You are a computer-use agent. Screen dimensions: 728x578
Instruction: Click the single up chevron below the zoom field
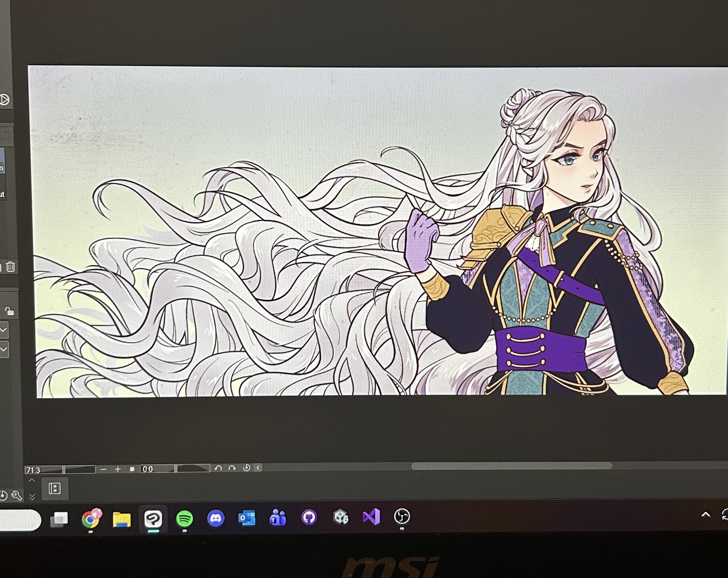32,481
